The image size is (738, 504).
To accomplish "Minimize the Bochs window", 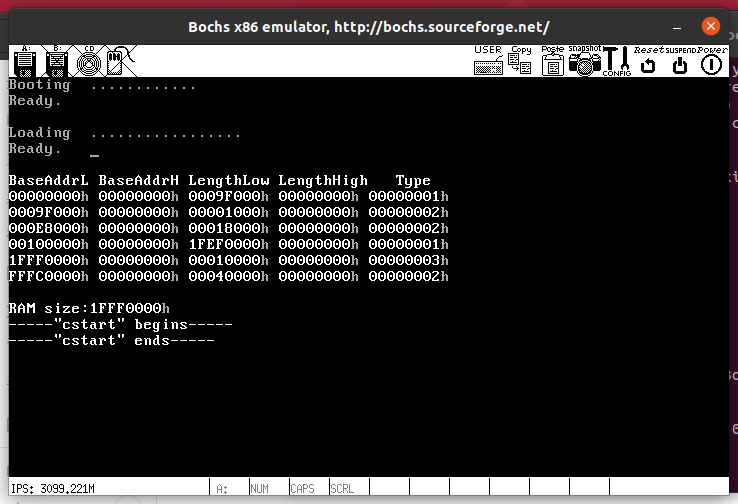I will click(x=677, y=27).
